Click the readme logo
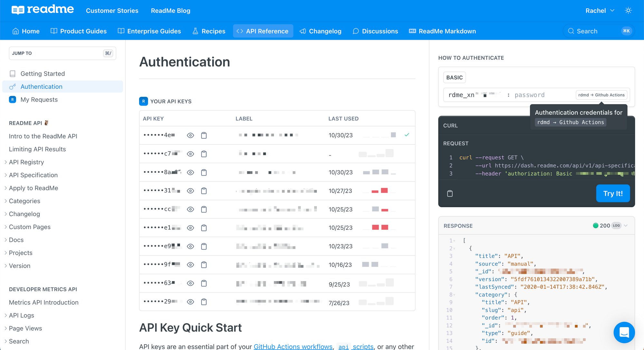644x350 pixels. click(43, 10)
